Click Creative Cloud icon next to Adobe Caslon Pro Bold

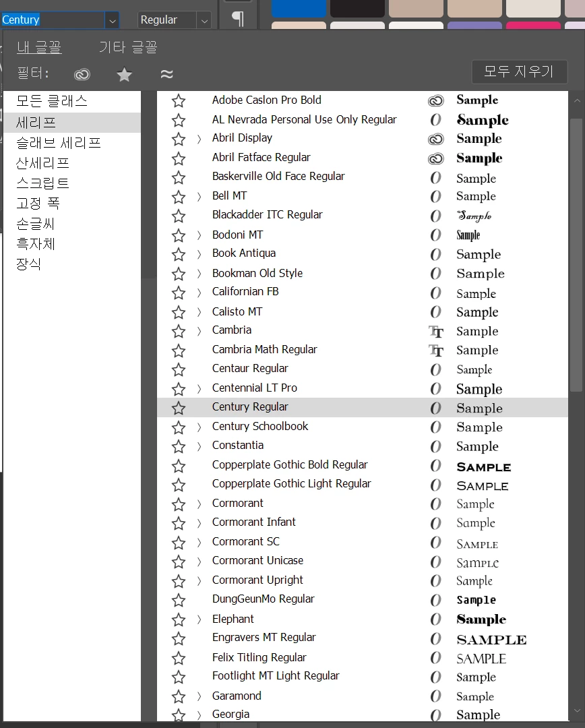(x=435, y=100)
